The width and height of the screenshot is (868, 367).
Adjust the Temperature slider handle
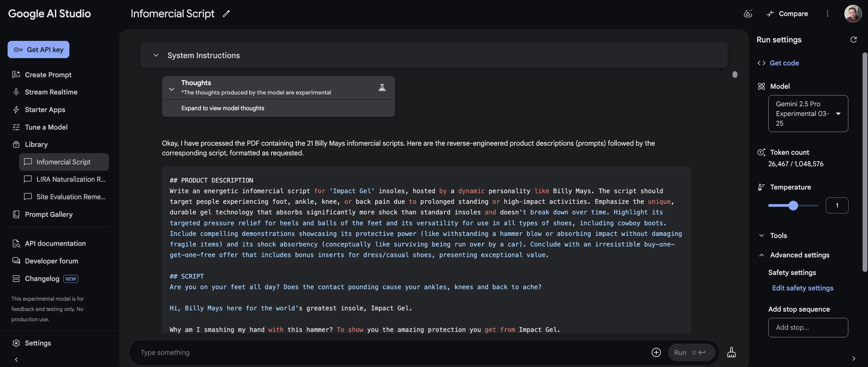click(793, 205)
